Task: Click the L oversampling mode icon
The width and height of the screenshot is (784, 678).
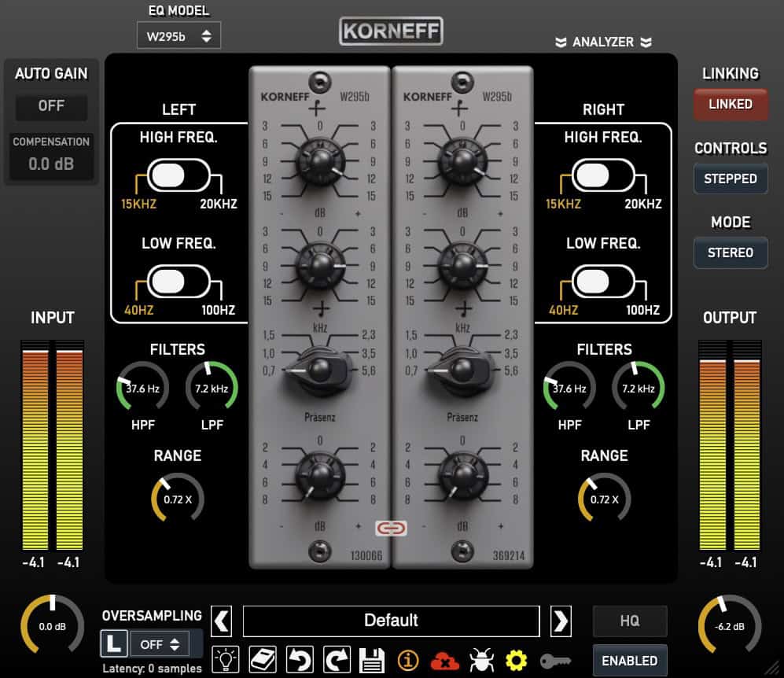Action: 114,643
